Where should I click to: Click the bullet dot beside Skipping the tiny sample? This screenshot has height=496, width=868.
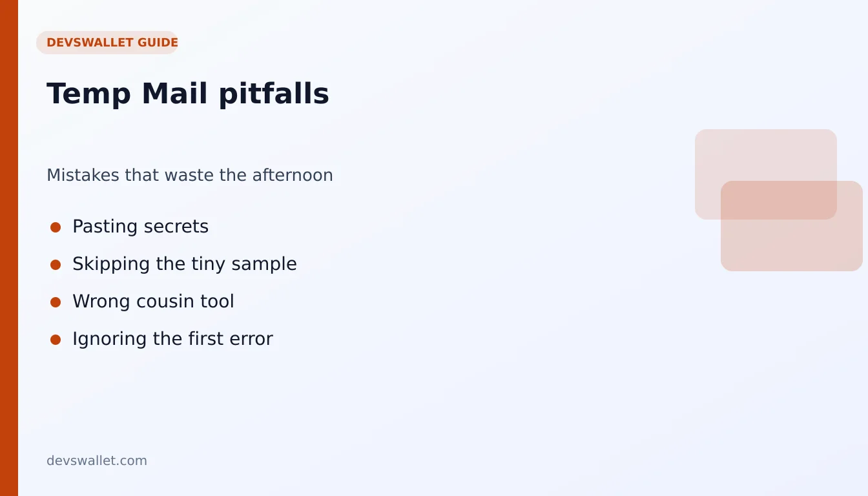tap(56, 265)
